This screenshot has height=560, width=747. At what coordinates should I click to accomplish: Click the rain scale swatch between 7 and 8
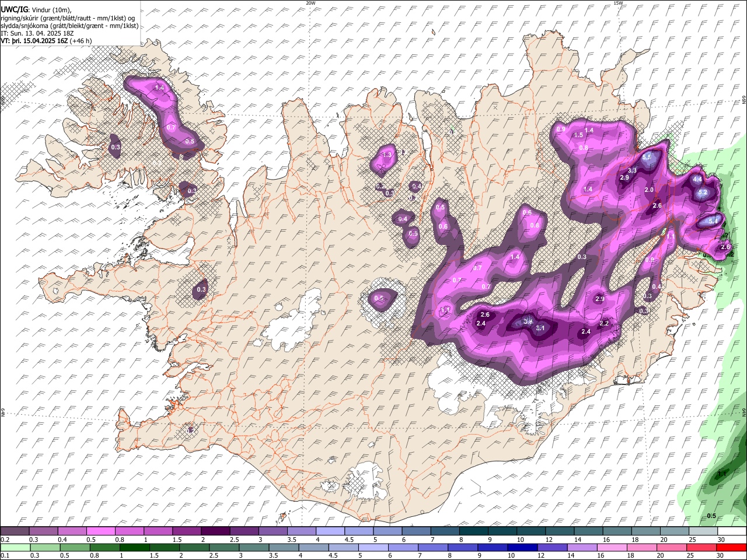point(434,548)
